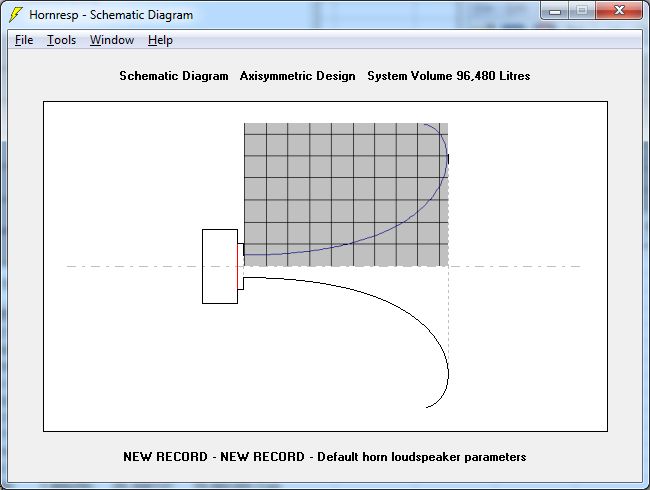Open the Window menu
650x490 pixels.
point(112,40)
